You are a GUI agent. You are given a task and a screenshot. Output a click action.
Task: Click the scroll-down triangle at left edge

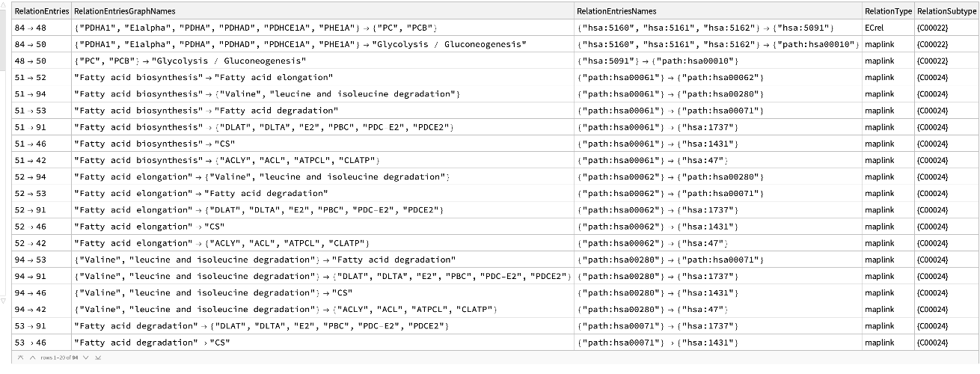[5, 301]
